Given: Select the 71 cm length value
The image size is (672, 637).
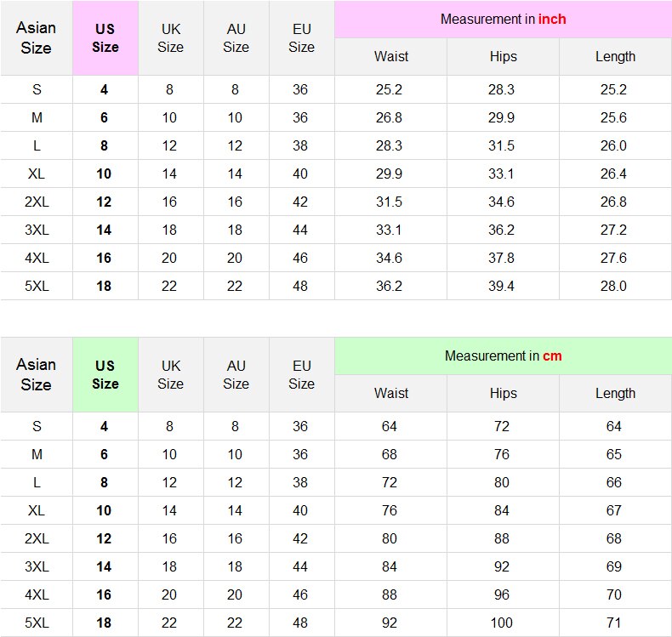Looking at the screenshot, I should [x=613, y=623].
